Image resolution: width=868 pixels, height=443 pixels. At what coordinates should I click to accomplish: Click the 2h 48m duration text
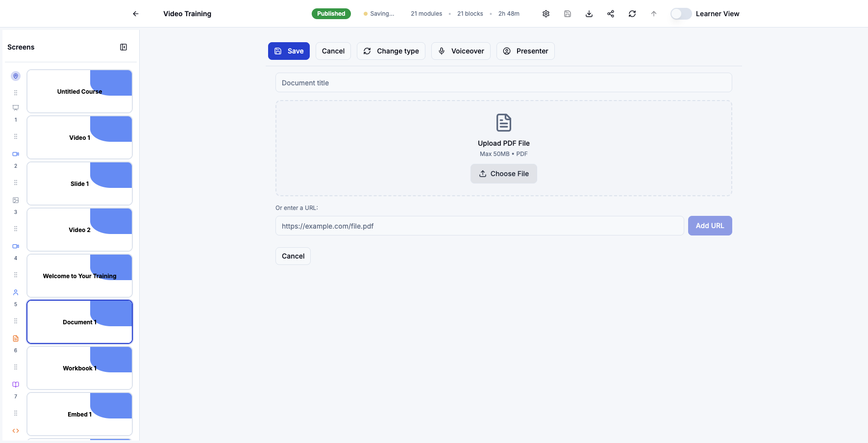pos(509,14)
